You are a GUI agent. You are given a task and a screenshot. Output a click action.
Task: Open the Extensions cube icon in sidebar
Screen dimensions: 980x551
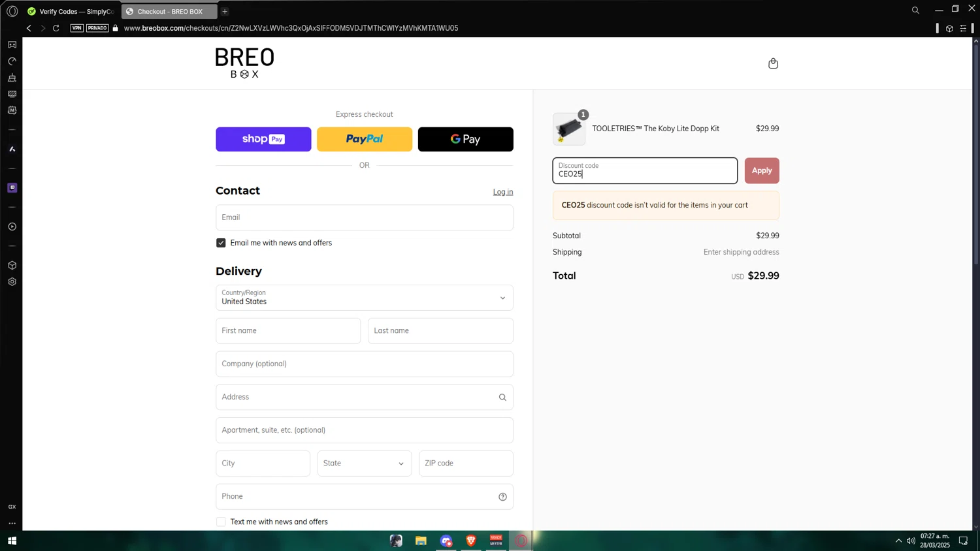(x=12, y=266)
